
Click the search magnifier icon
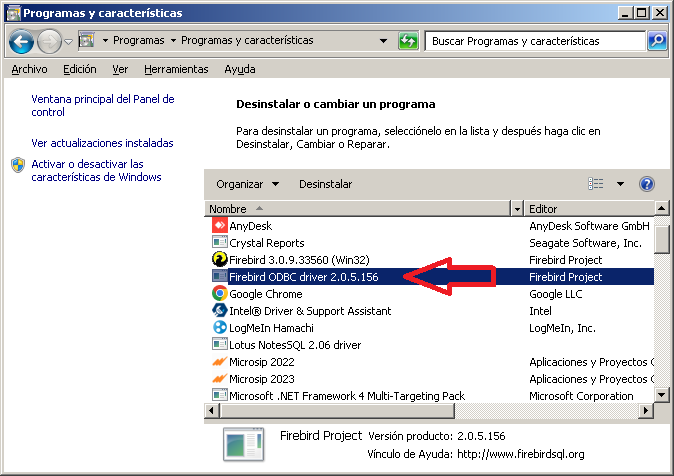click(657, 41)
